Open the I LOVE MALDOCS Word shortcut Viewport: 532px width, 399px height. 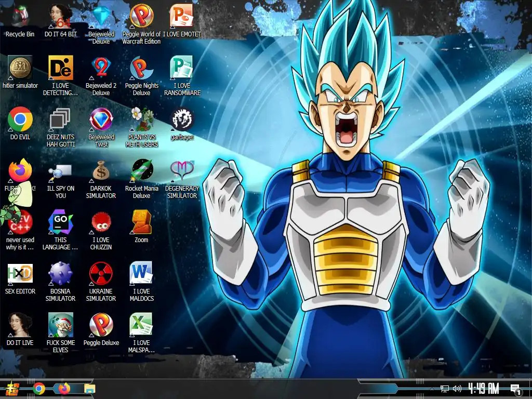point(141,282)
